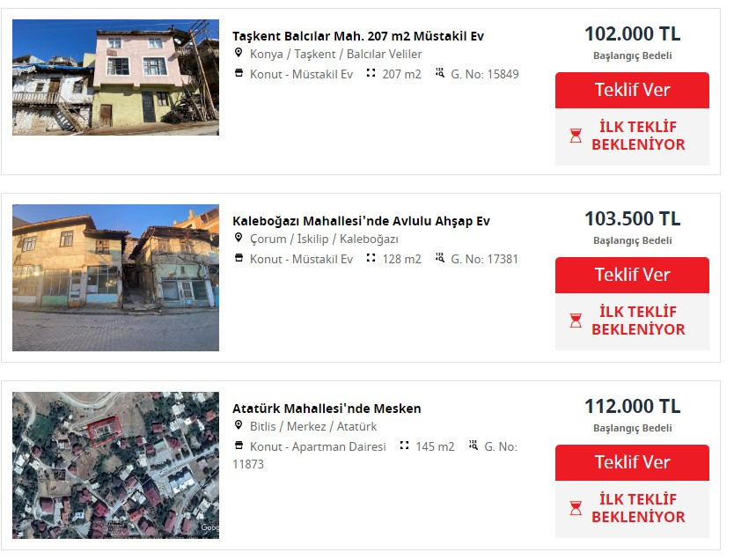Image resolution: width=734 pixels, height=560 pixels.
Task: Open Taşkent Balcılar Mah. 207 m2 Müstakil Ev title
Action: tap(358, 36)
